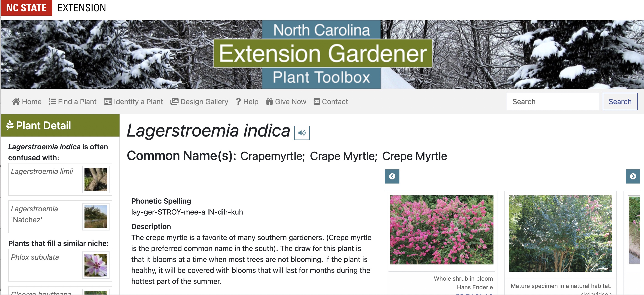
Task: Click the Search button
Action: [620, 101]
